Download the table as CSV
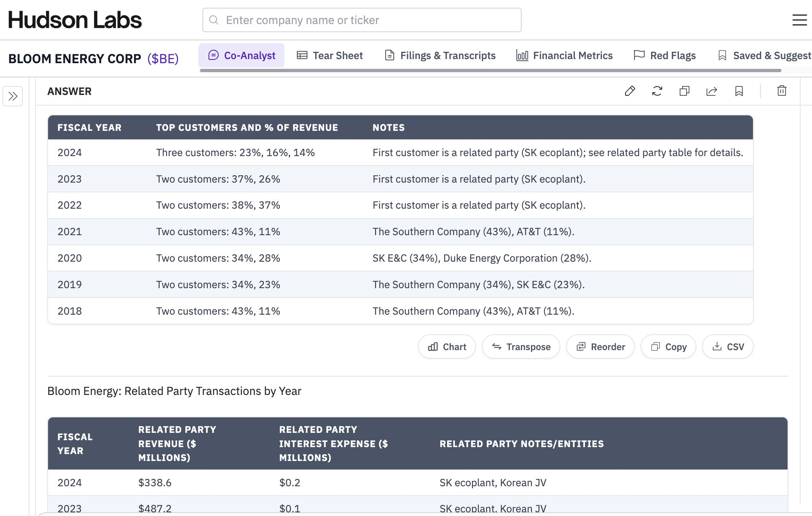This screenshot has width=812, height=516. (x=727, y=346)
